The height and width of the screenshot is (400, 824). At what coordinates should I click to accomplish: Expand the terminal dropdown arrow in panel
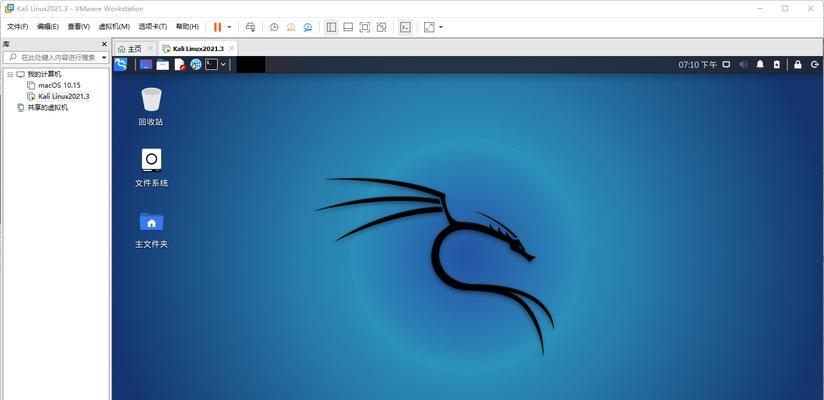(223, 65)
